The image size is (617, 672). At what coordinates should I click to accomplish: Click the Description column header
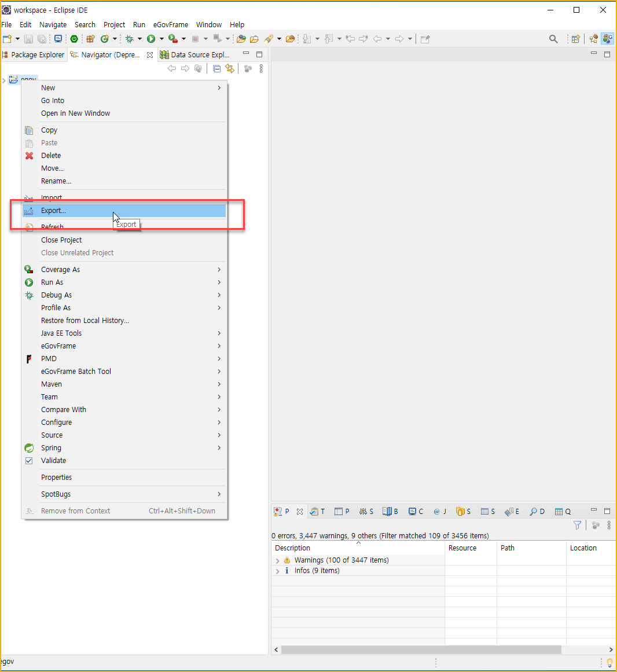tap(358, 548)
